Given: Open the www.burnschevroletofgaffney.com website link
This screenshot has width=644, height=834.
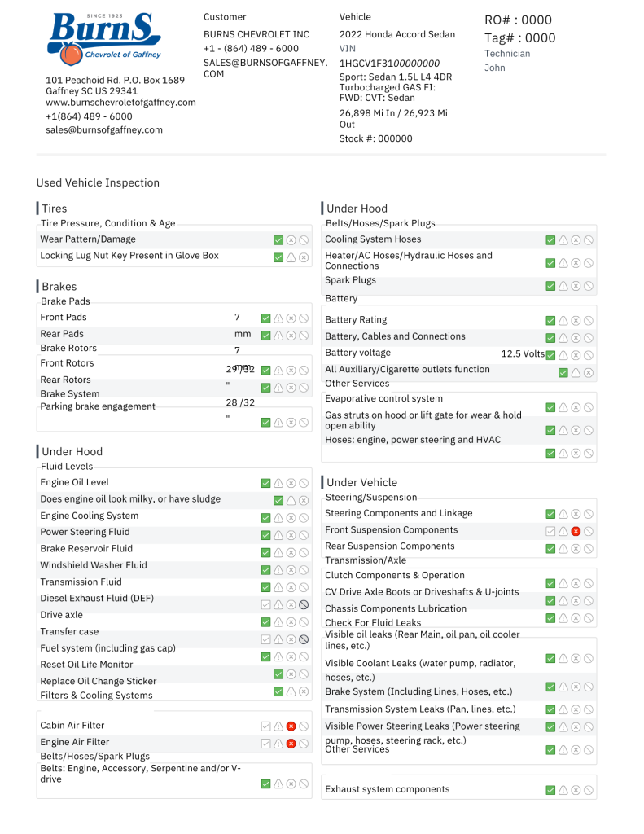Looking at the screenshot, I should 120,103.
